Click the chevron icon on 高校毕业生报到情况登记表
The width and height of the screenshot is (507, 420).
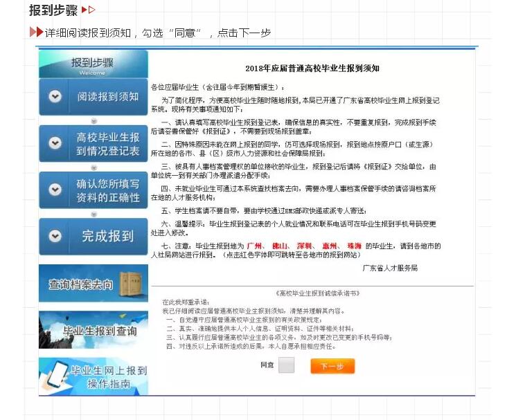click(55, 143)
